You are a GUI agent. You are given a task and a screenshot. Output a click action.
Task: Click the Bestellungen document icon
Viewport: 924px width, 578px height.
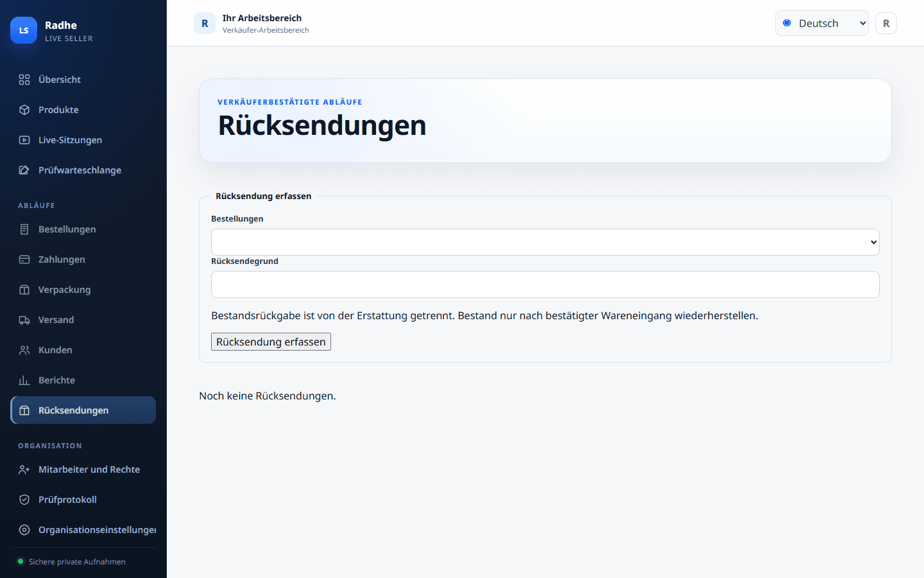(x=24, y=229)
